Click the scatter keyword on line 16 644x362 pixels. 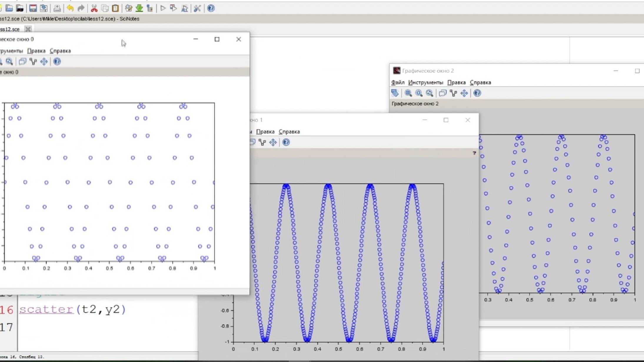pos(46,309)
